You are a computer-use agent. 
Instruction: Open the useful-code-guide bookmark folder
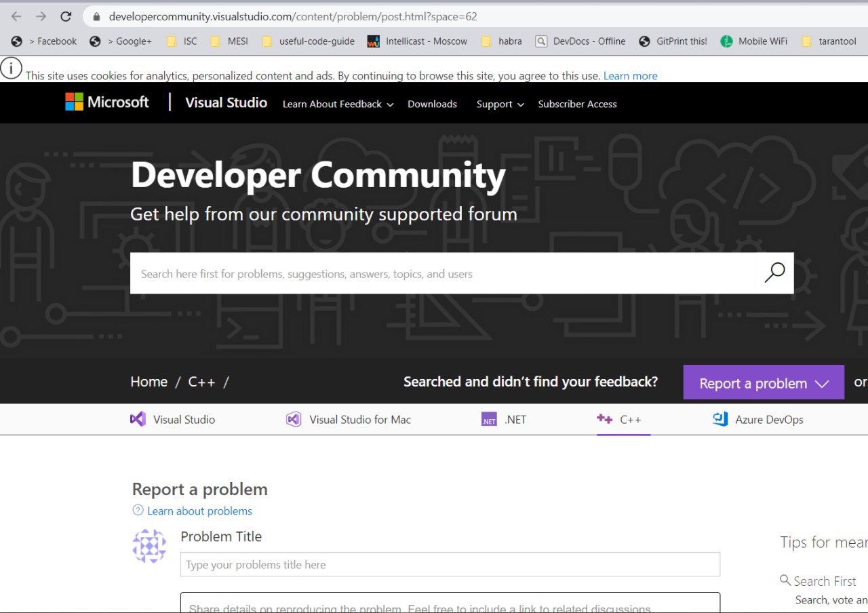pyautogui.click(x=308, y=41)
